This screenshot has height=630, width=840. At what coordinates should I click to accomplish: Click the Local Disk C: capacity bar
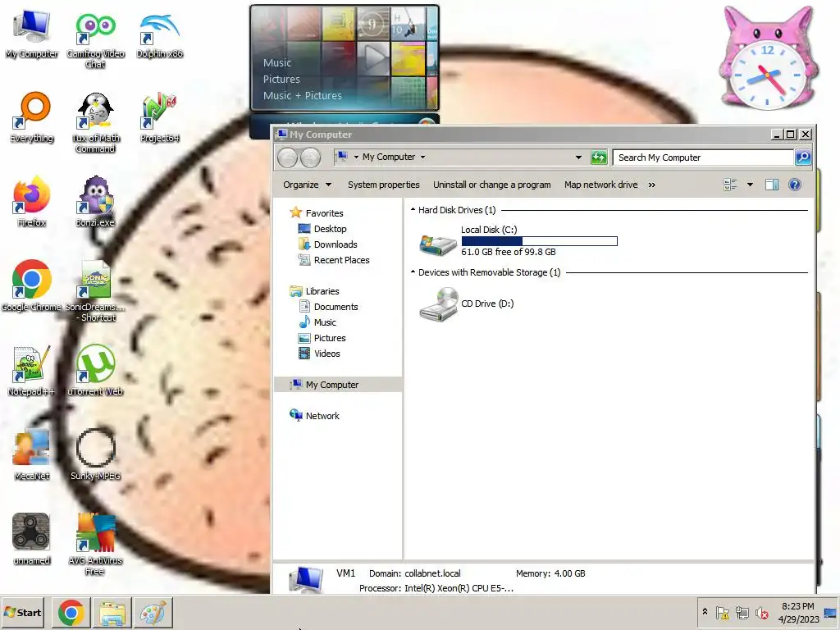[540, 241]
